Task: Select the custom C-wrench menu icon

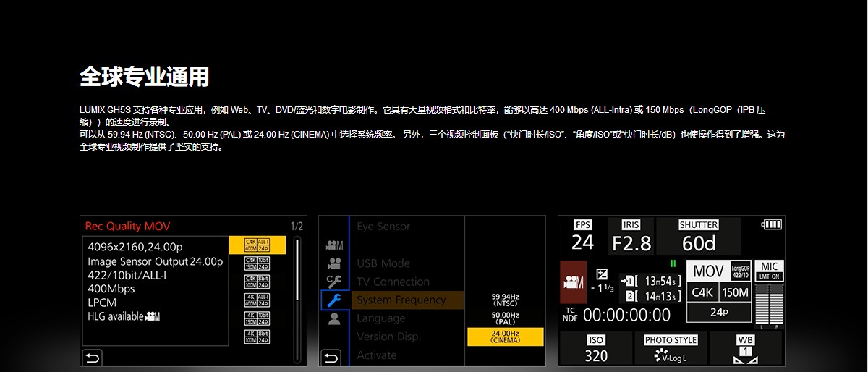Action: 334,282
